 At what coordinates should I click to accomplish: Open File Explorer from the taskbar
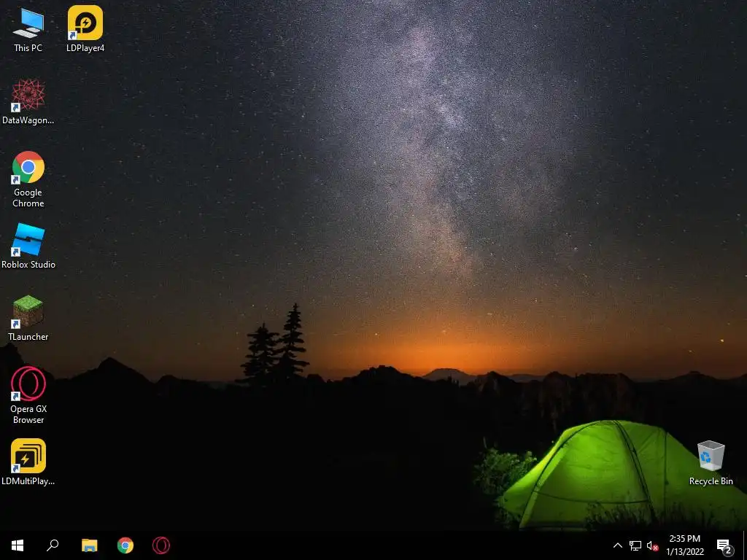point(89,545)
